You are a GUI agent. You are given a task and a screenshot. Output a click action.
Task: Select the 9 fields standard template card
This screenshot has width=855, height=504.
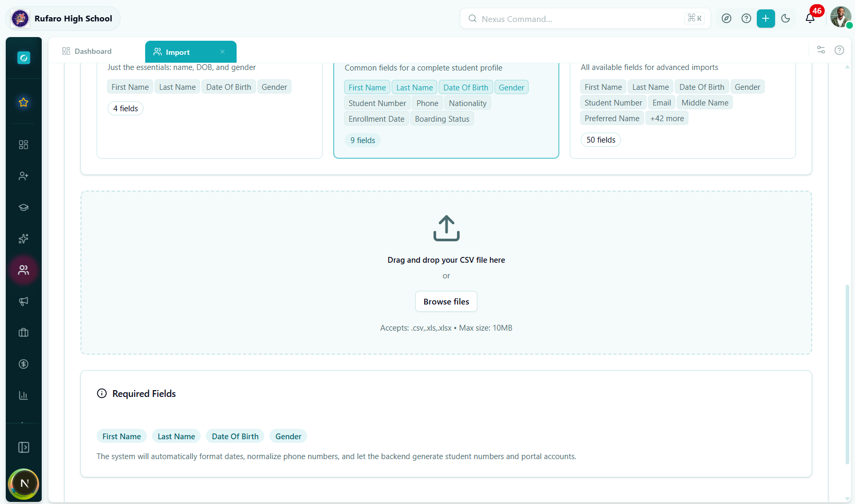(x=446, y=111)
